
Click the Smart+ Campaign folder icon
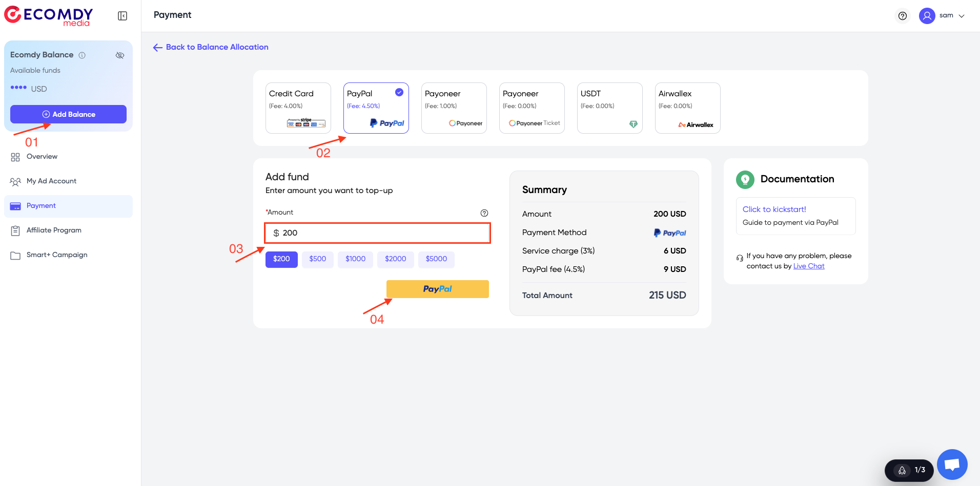[x=15, y=255]
